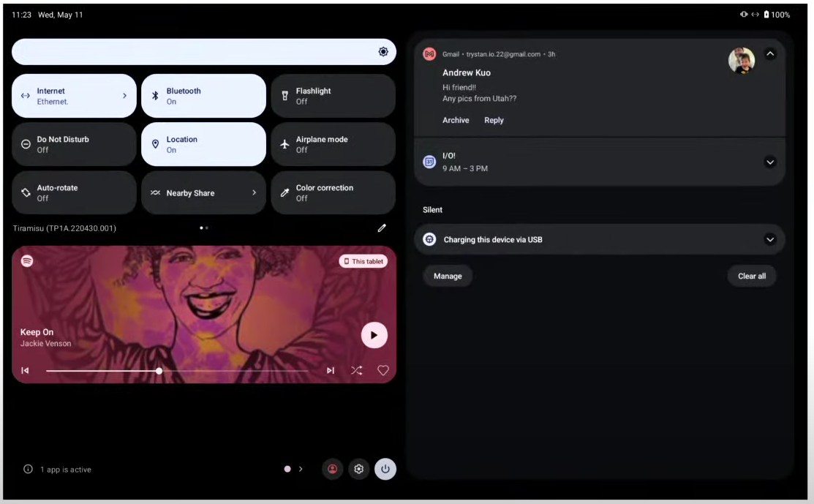Toggle the Bluetooth tile off
814x504 pixels.
(203, 96)
